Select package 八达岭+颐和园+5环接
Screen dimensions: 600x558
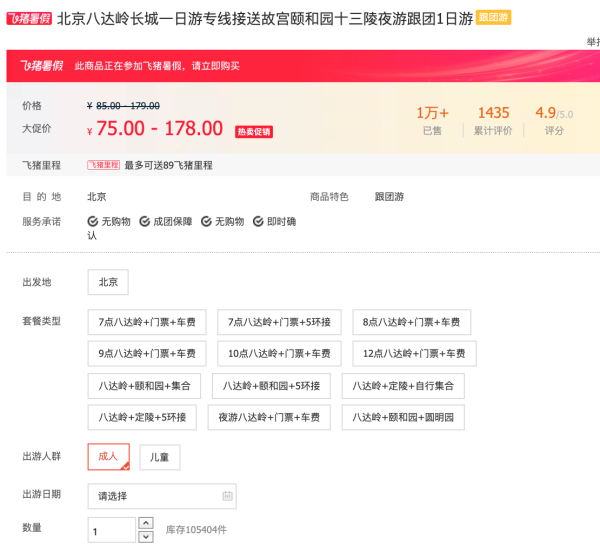271,386
